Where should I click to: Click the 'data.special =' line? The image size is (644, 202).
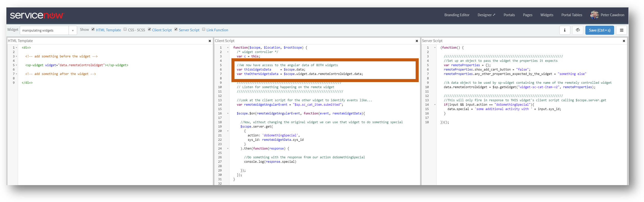[504, 109]
